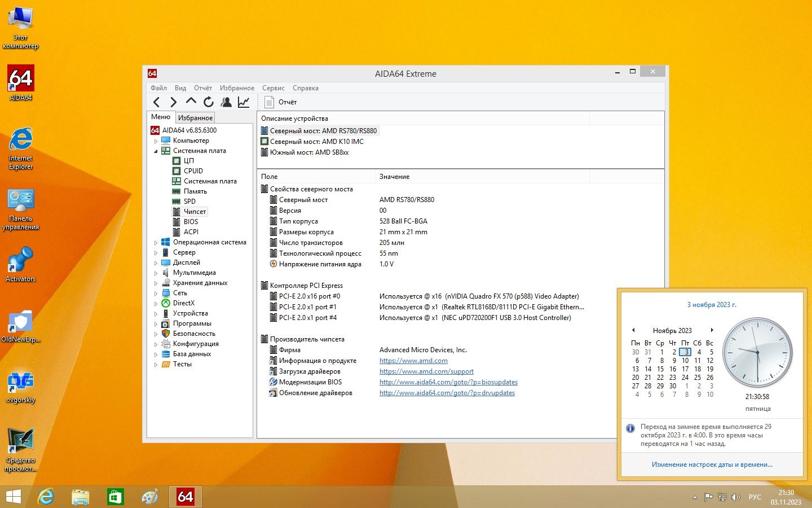Open the Paint taskbar icon
This screenshot has width=812, height=508.
150,497
